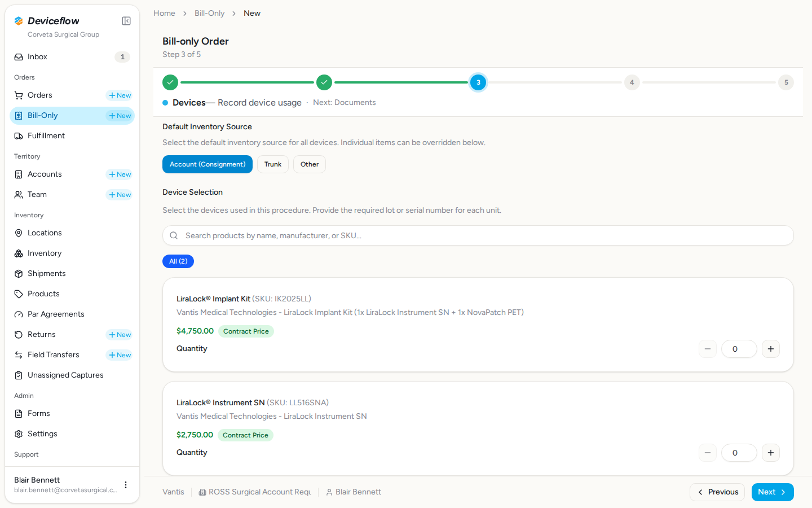Click the Inventory boxes icon

[19, 253]
